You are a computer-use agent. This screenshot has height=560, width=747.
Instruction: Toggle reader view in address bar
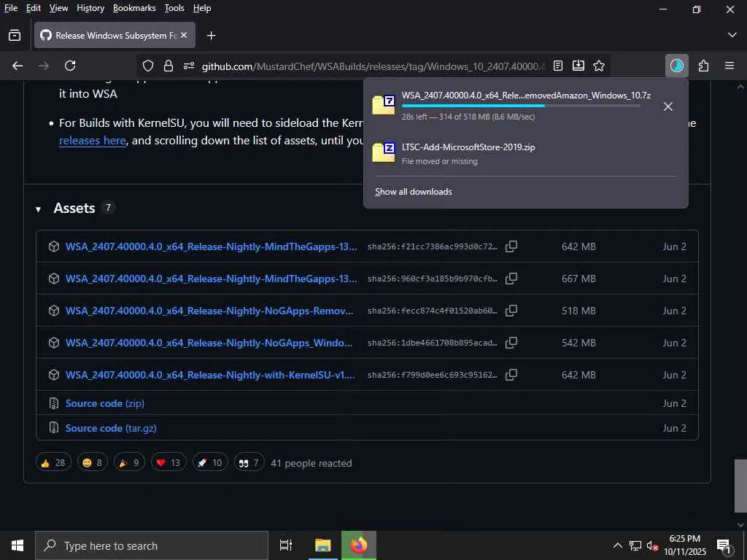(x=558, y=66)
